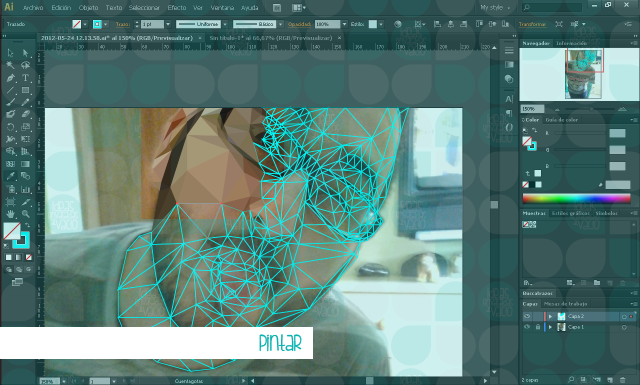Screen dimensions: 640x385
Task: Click Capa 1 target circle
Action: [624, 327]
